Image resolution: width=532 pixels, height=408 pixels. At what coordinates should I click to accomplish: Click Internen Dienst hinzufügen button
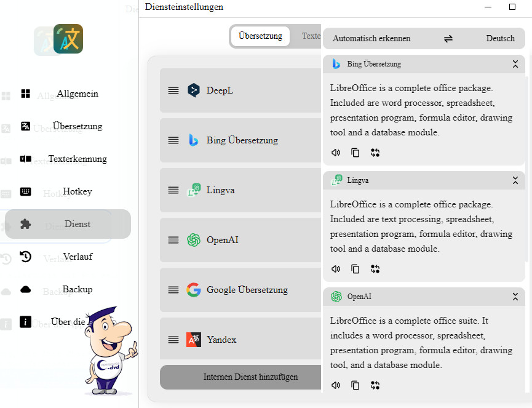241,377
